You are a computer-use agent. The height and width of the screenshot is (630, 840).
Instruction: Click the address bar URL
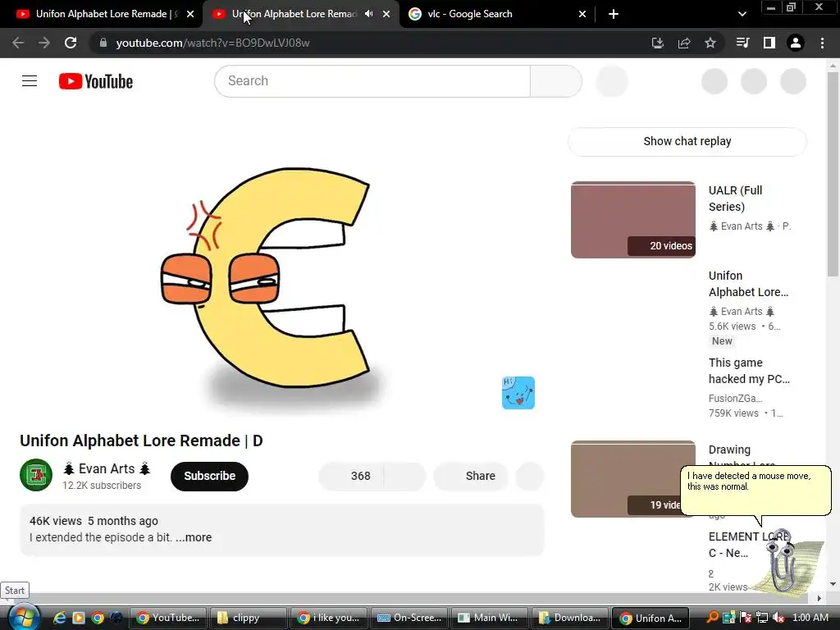tap(212, 43)
